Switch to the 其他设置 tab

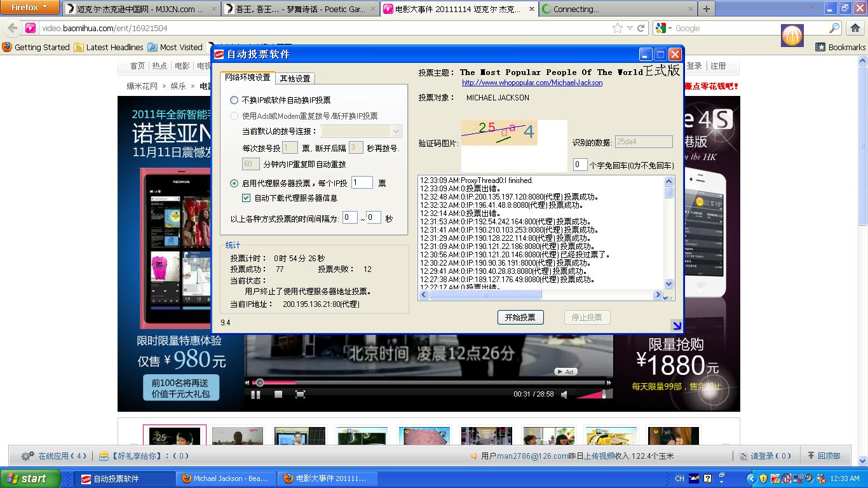(x=295, y=79)
